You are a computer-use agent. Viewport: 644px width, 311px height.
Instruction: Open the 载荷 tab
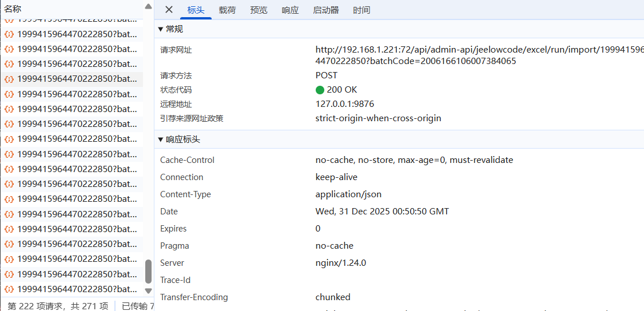point(227,10)
